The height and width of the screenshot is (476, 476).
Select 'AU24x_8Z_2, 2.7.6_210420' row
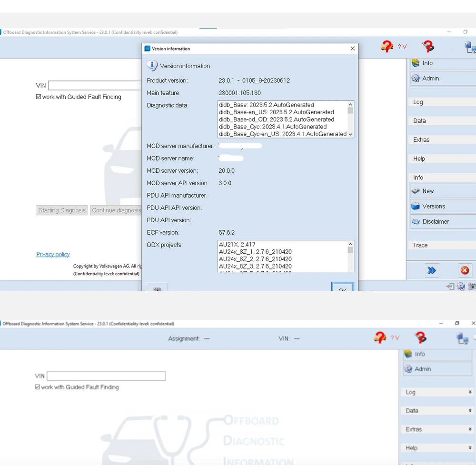click(x=283, y=259)
